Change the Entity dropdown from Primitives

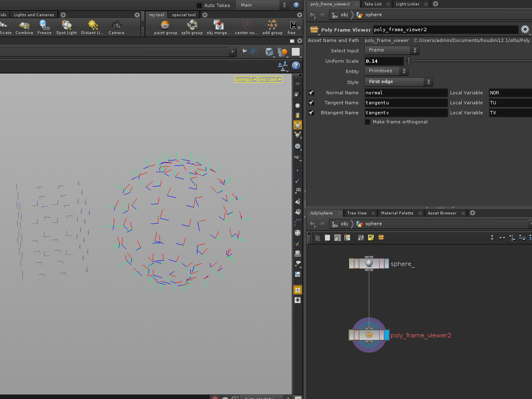click(x=386, y=71)
